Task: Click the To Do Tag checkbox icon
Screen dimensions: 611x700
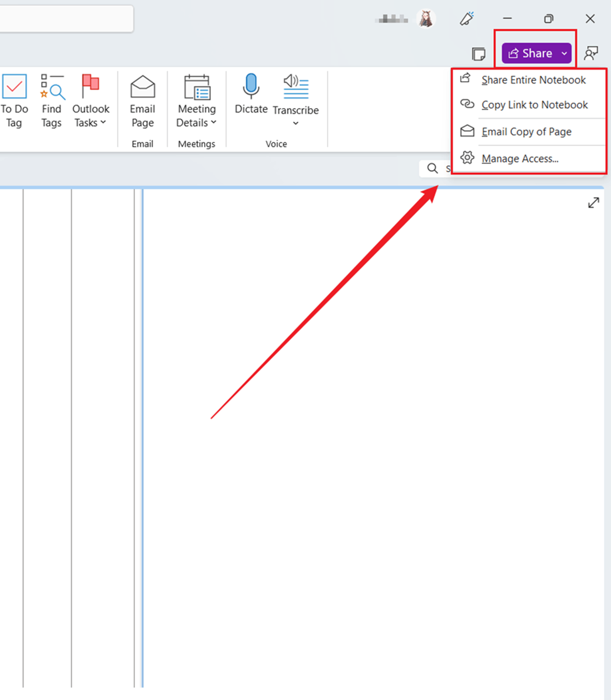Action: point(14,86)
